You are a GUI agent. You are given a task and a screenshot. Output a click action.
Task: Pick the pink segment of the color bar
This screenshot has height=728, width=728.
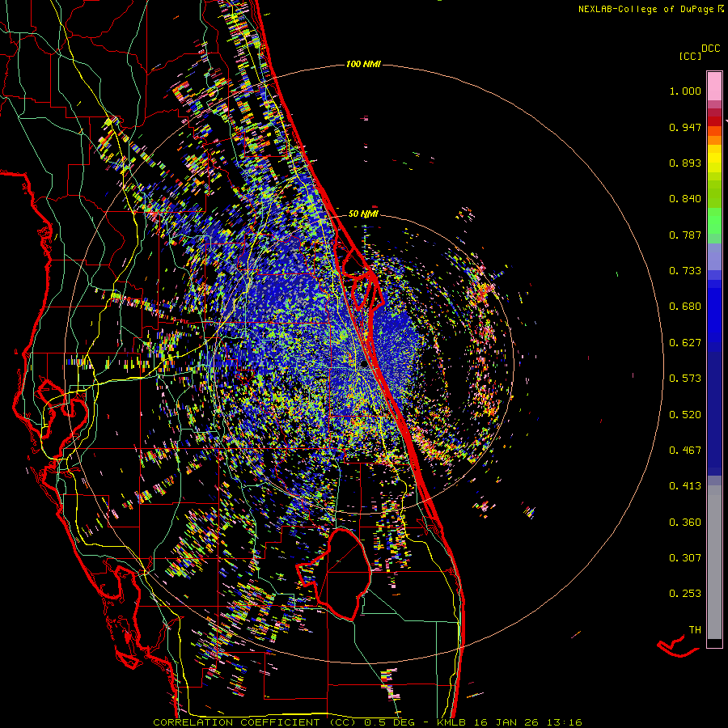(x=714, y=86)
